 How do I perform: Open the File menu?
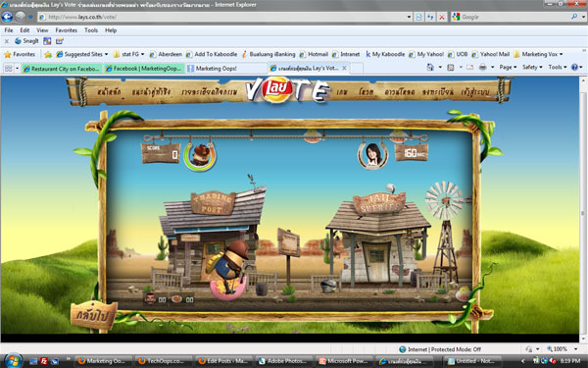click(x=9, y=30)
